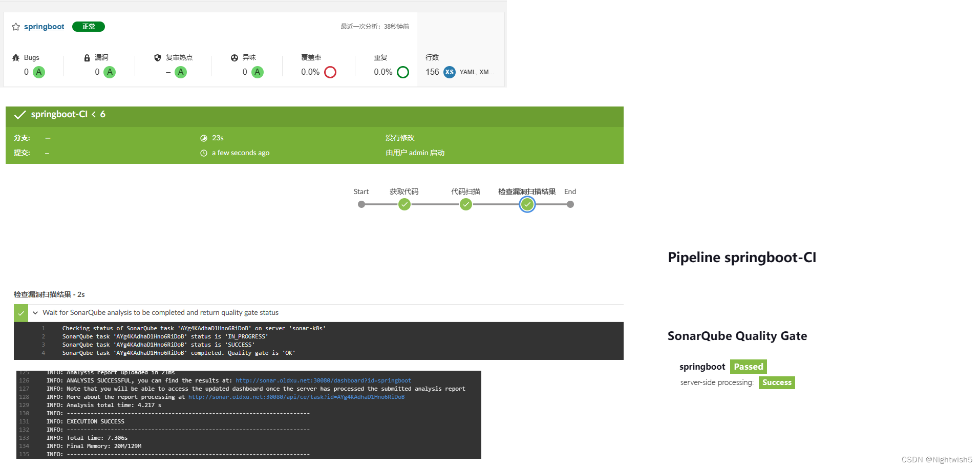Click log line Quality gate is OK
Image resolution: width=980 pixels, height=469 pixels.
point(179,353)
